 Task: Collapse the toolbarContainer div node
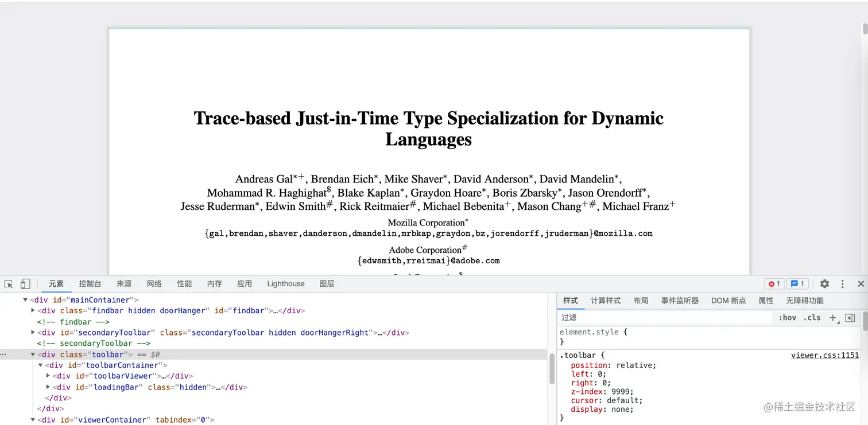point(40,365)
